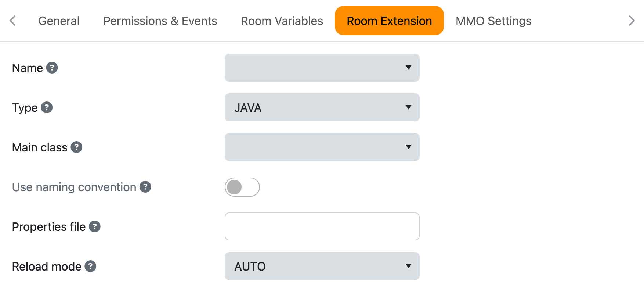The image size is (644, 286).
Task: Click the help icon next to Name
Action: tap(52, 68)
